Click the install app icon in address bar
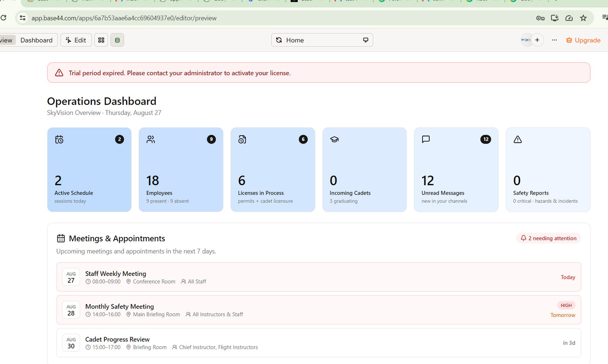 (x=554, y=18)
